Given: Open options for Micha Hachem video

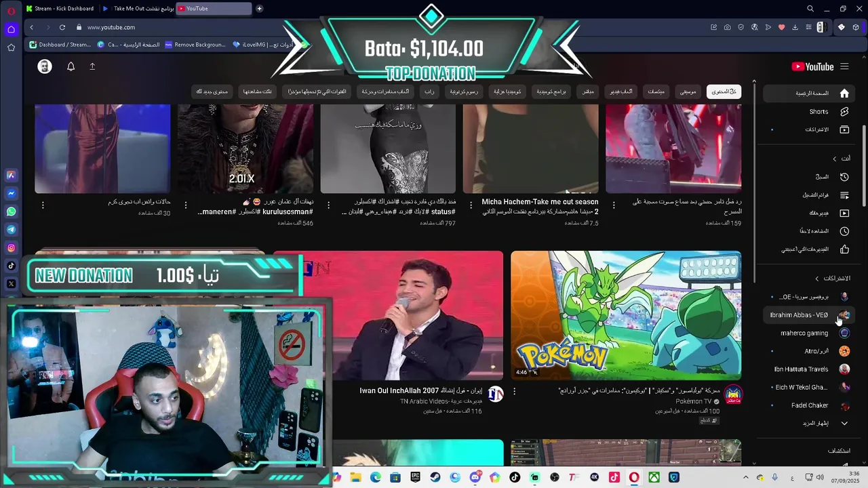Looking at the screenshot, I should (471, 205).
